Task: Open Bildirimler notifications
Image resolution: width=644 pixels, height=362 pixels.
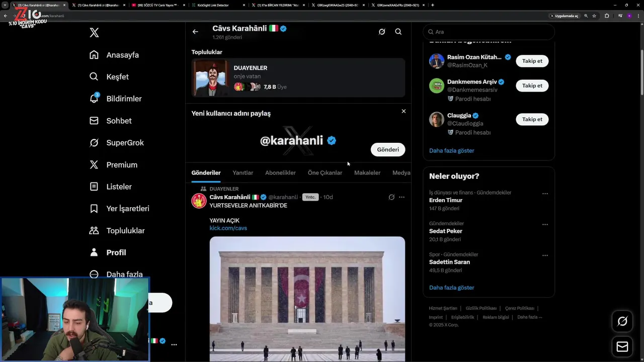Action: pyautogui.click(x=115, y=99)
